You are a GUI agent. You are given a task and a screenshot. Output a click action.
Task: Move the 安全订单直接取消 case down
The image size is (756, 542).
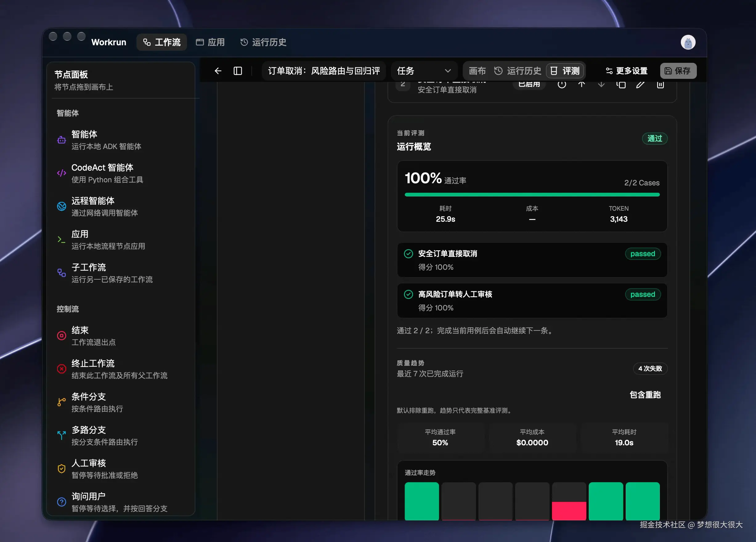pos(601,85)
